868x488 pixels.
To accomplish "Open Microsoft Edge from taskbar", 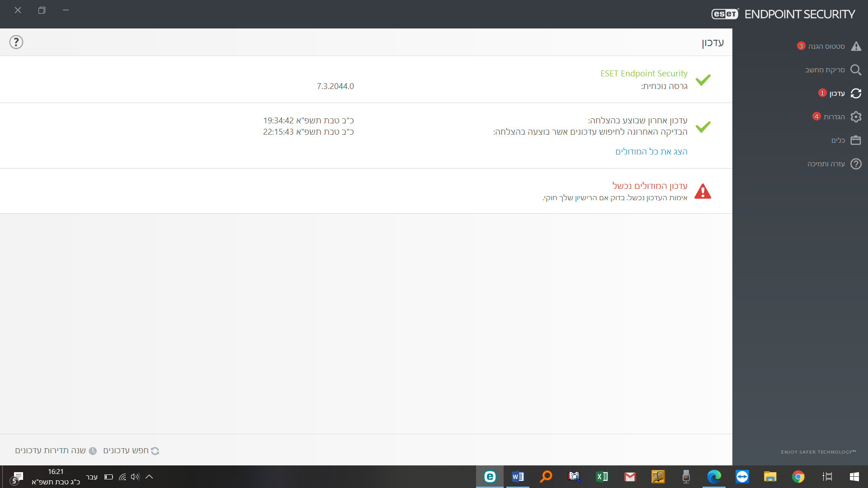I will click(x=714, y=477).
